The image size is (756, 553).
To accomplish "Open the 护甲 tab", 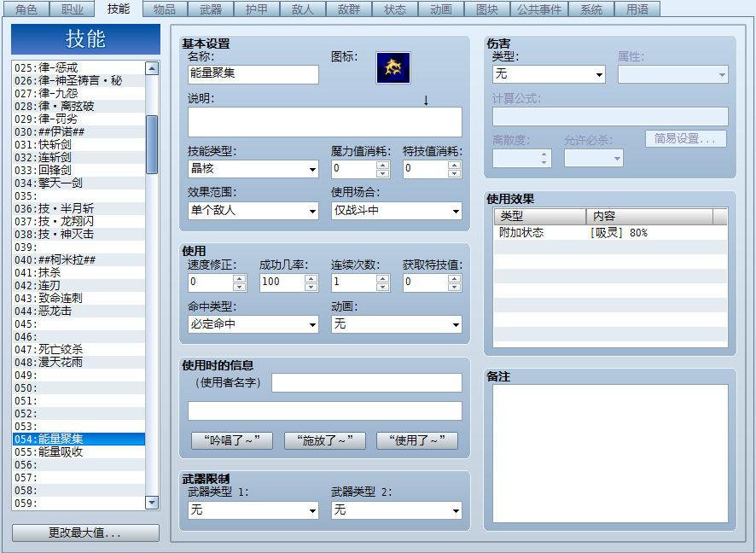I will [x=257, y=9].
